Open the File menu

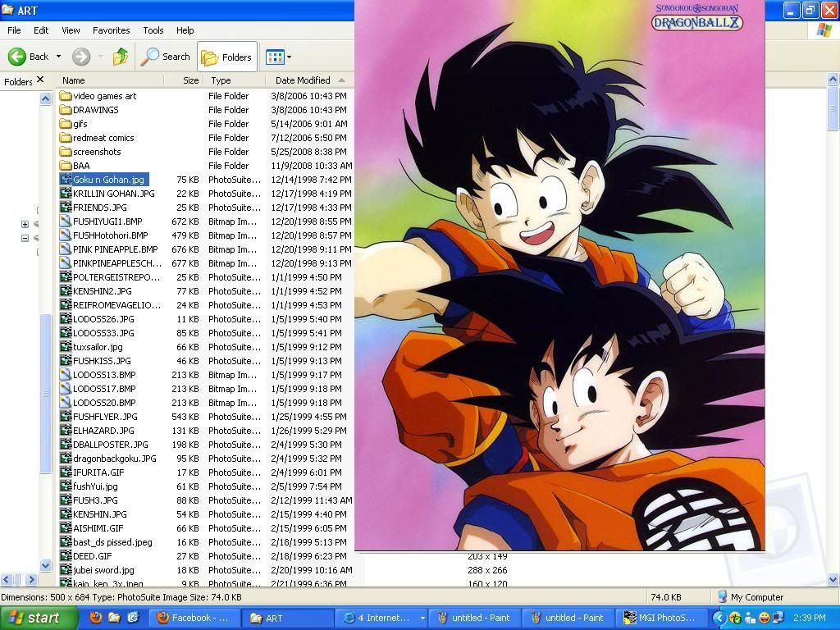point(14,30)
